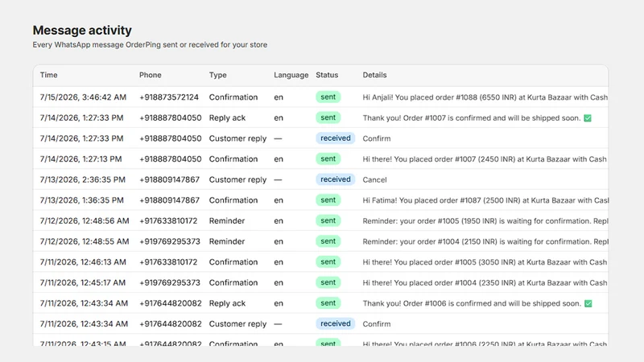Click the sent badge for order #1088 row

coord(328,97)
